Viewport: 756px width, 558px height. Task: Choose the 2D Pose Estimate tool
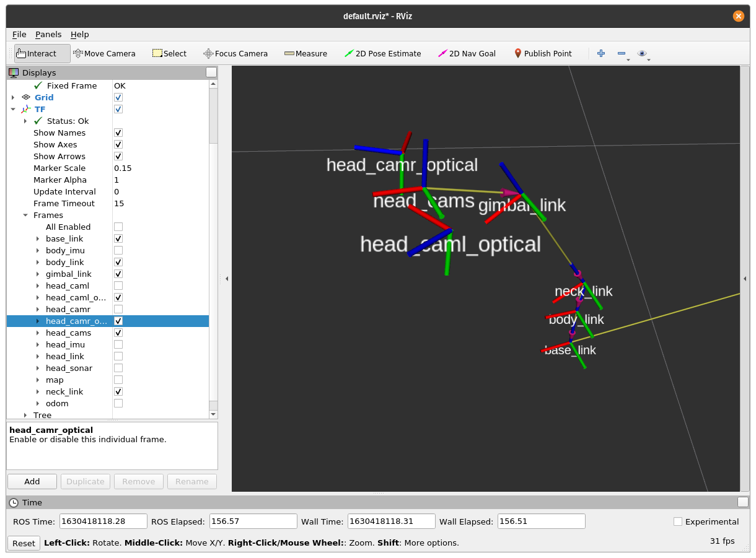point(382,53)
